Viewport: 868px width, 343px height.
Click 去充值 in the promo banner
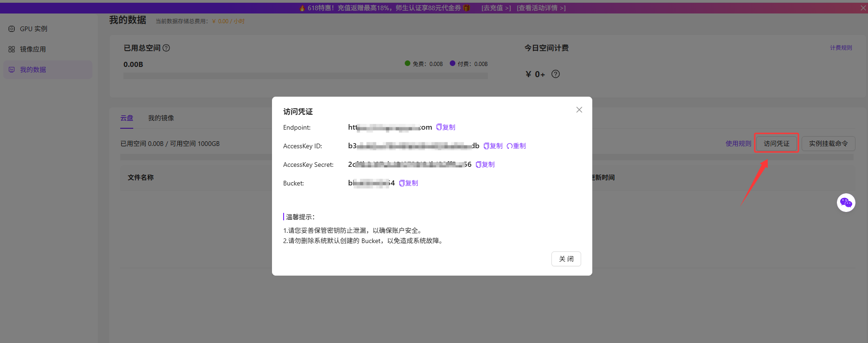[496, 8]
